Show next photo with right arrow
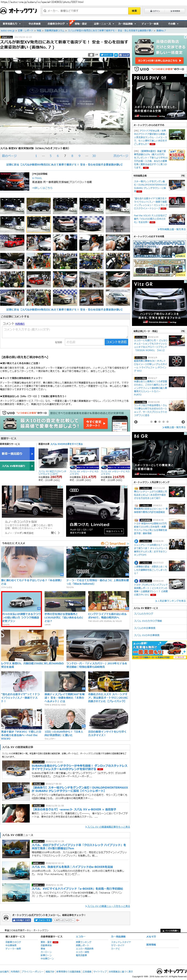The image size is (187, 980). pyautogui.click(x=125, y=100)
